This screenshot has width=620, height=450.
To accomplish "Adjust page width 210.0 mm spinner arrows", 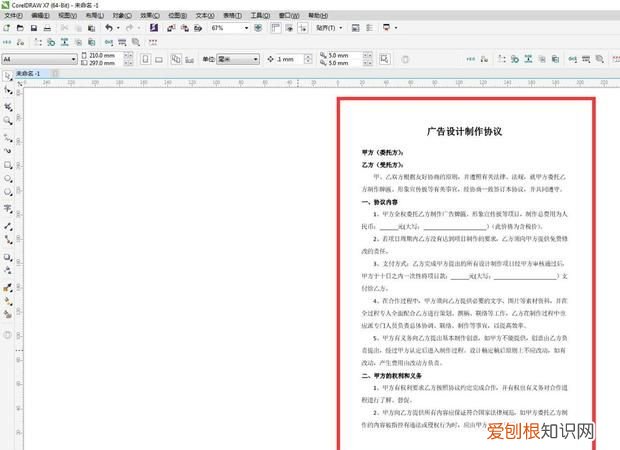I will click(129, 55).
